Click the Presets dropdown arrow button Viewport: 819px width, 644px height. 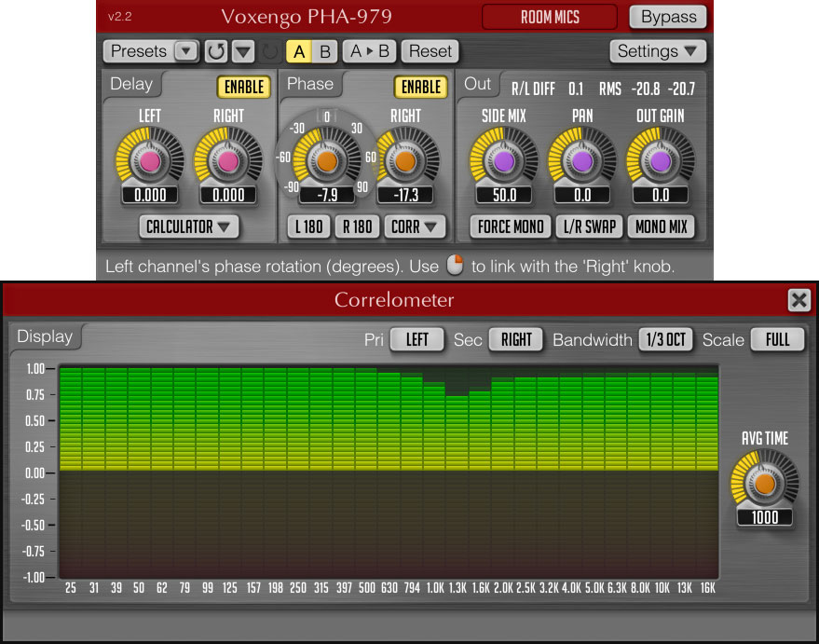[186, 51]
